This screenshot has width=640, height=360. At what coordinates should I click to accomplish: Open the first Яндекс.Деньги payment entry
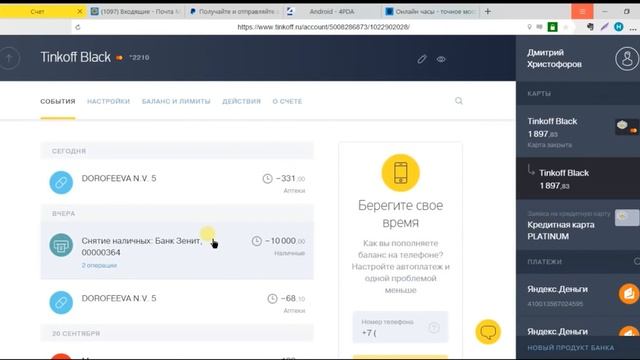[578, 296]
